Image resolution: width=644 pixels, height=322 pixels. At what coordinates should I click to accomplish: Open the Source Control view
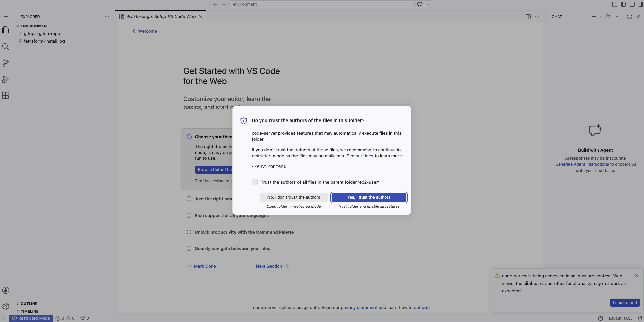6,63
